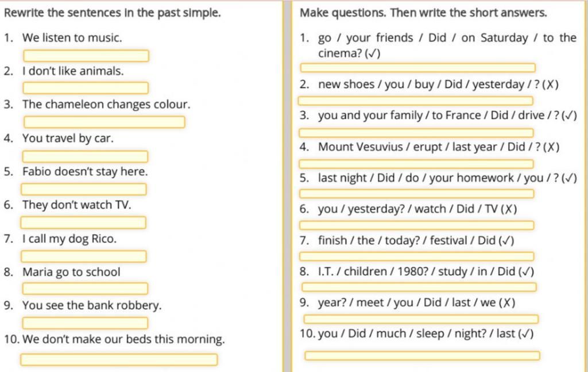
Task: Focus the answer box for the 'watch / Did / TV' question
Action: (x=417, y=225)
